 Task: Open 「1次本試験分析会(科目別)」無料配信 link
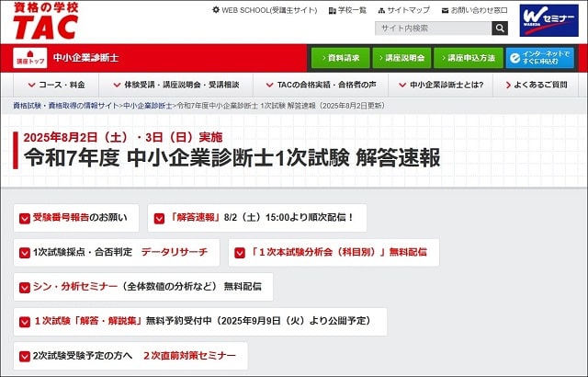(334, 253)
